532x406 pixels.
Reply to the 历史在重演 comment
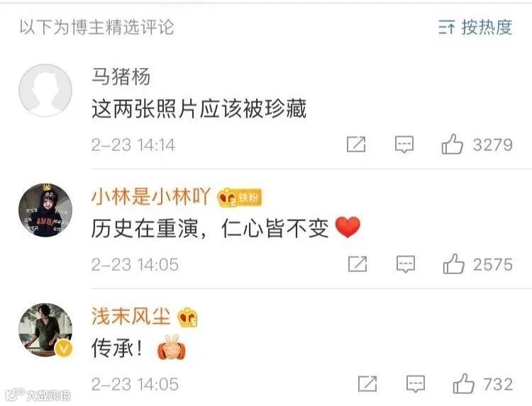coord(406,264)
